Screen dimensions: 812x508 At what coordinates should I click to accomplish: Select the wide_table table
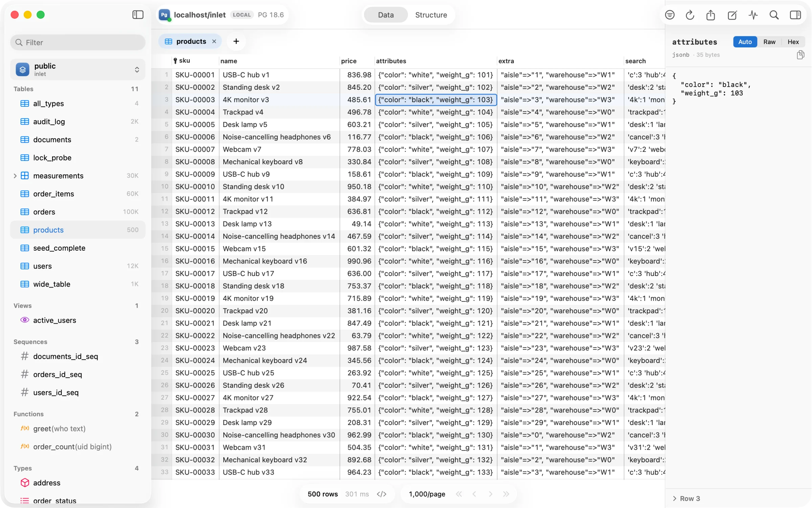tap(78, 284)
